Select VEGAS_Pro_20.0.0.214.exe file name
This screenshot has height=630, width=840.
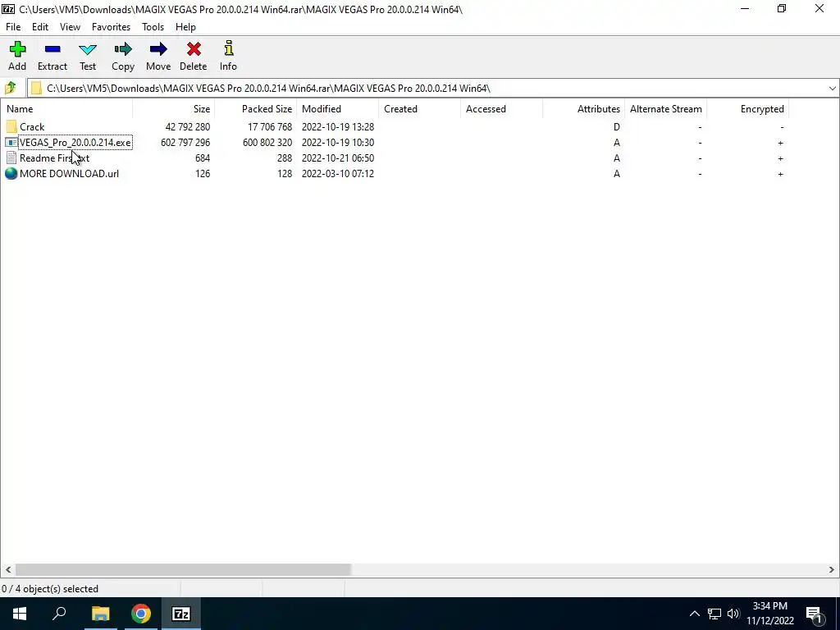point(75,143)
